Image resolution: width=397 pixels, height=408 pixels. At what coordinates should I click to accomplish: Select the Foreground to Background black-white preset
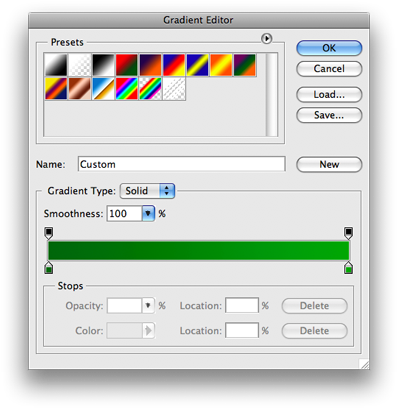pyautogui.click(x=55, y=65)
